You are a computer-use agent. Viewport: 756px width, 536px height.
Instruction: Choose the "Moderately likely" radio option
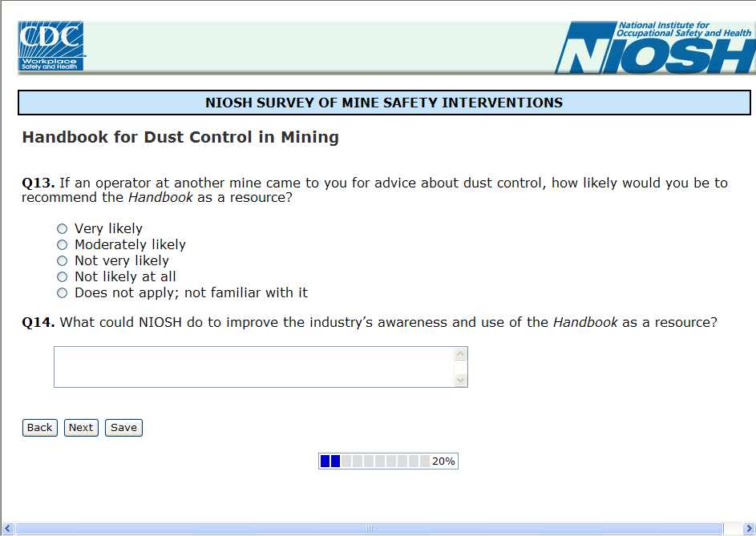click(63, 245)
